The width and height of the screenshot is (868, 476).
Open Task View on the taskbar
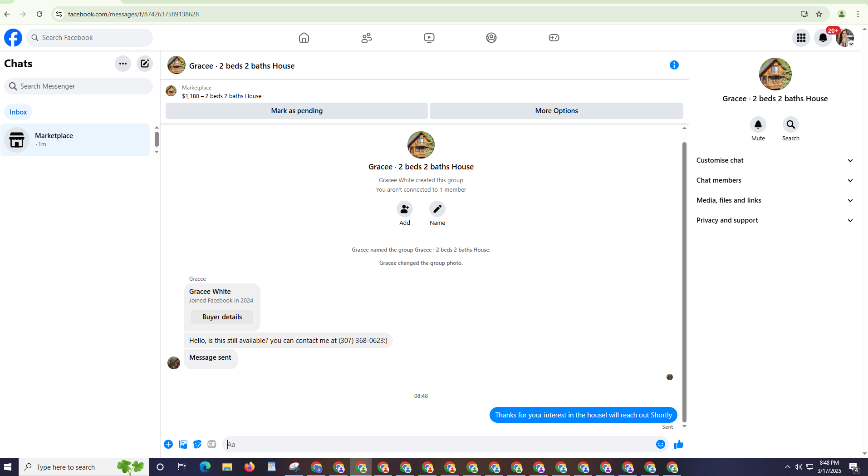point(182,467)
